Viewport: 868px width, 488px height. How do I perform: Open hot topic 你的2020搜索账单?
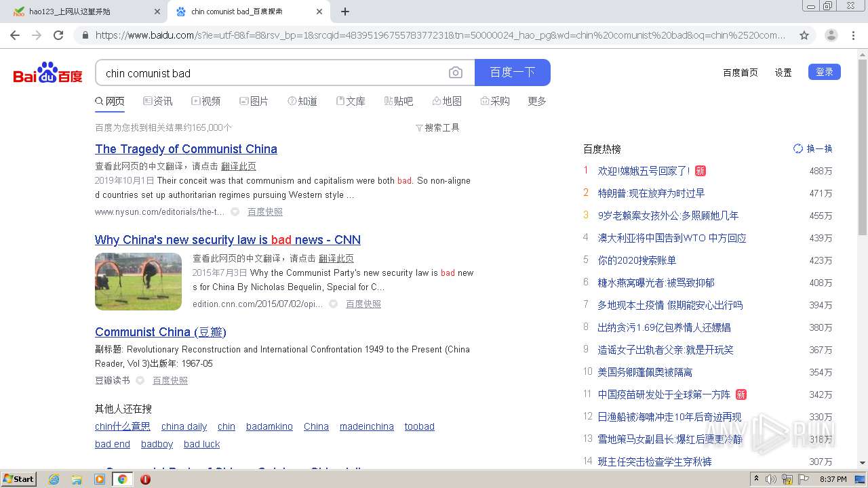point(637,260)
